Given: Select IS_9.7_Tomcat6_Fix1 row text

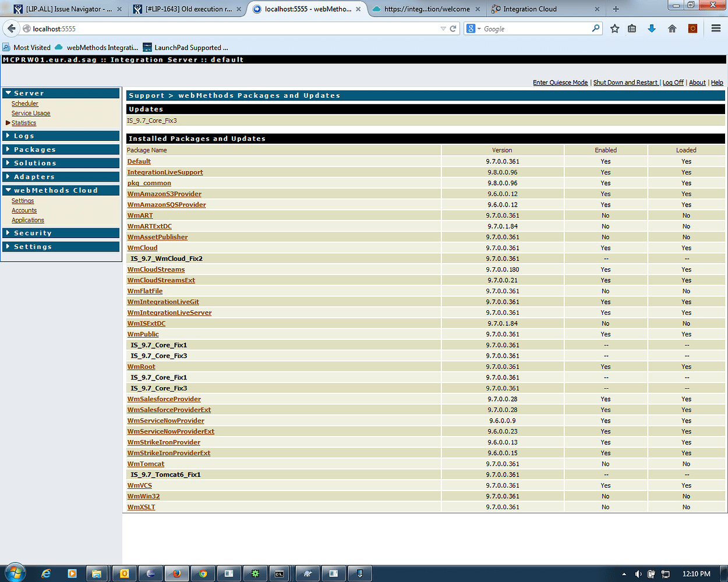Looking at the screenshot, I should pos(165,474).
